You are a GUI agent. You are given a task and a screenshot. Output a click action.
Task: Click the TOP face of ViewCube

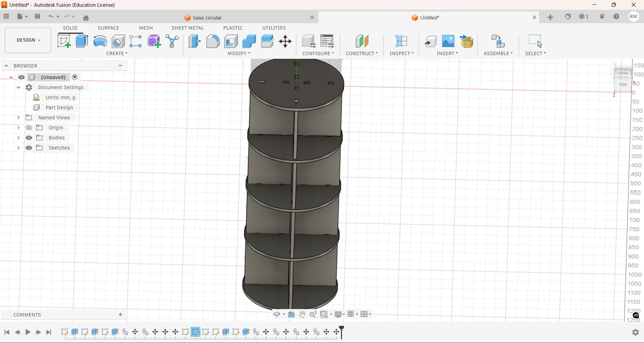click(623, 85)
